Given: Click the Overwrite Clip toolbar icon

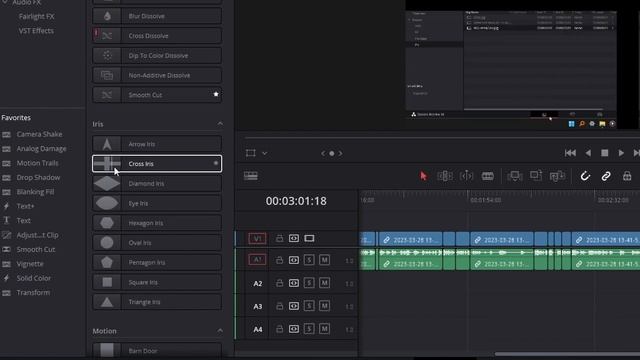Looking at the screenshot, I should pos(536,176).
